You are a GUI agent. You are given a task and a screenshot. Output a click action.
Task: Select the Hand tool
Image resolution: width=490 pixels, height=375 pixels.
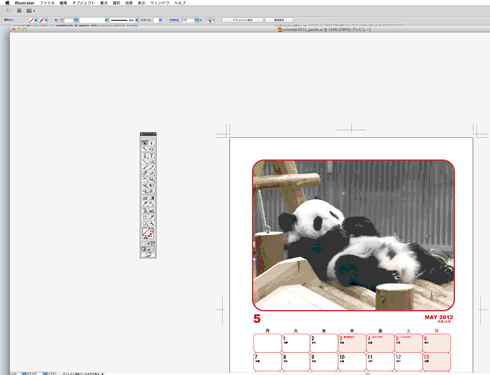coord(145,223)
